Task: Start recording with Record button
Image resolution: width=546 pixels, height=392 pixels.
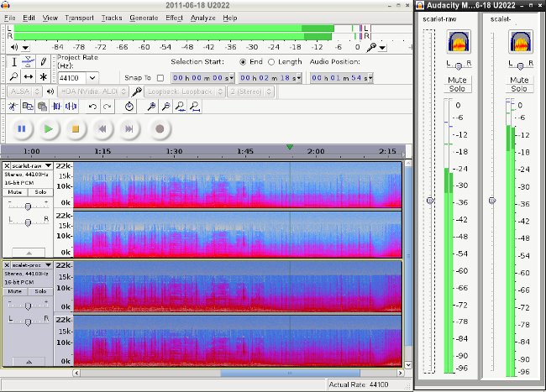Action: click(x=160, y=129)
